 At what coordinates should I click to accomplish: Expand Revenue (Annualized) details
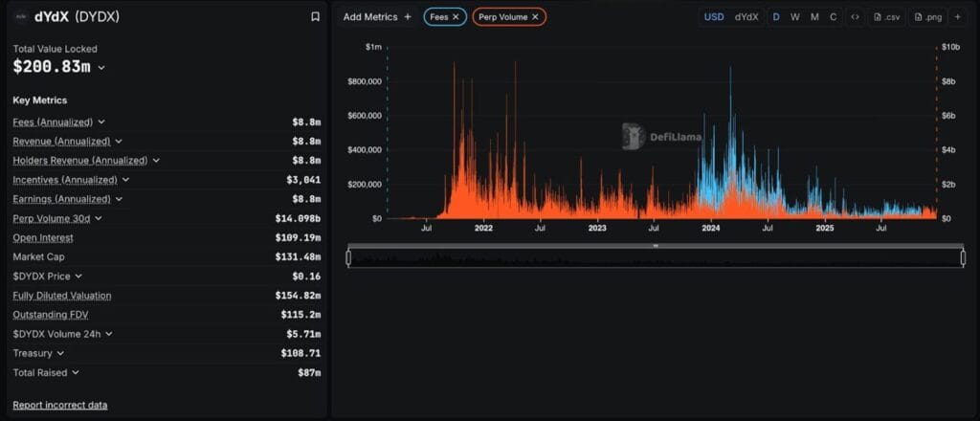click(x=119, y=142)
